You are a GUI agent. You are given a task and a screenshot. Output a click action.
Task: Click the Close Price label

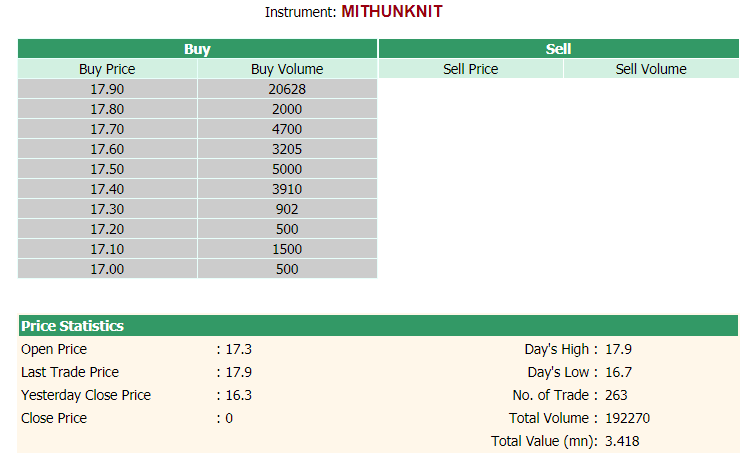pyautogui.click(x=54, y=418)
